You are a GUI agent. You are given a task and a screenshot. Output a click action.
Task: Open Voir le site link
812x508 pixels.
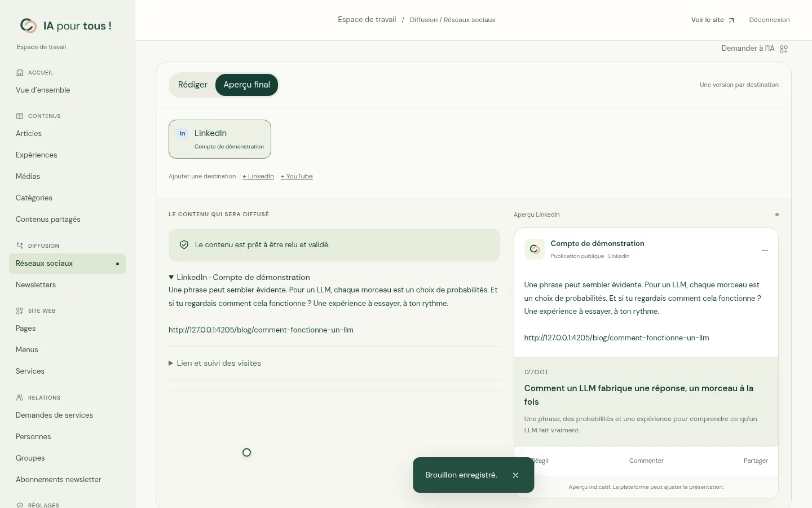713,20
